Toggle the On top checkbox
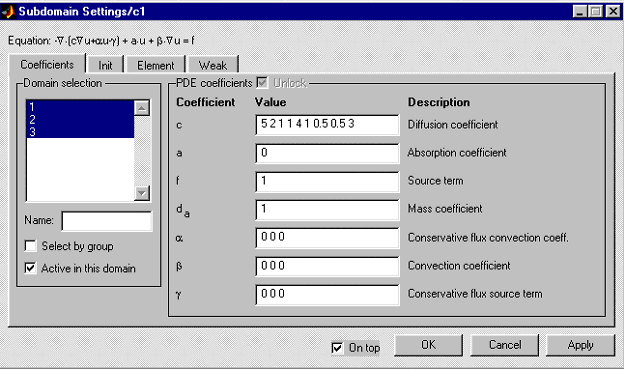 337,348
